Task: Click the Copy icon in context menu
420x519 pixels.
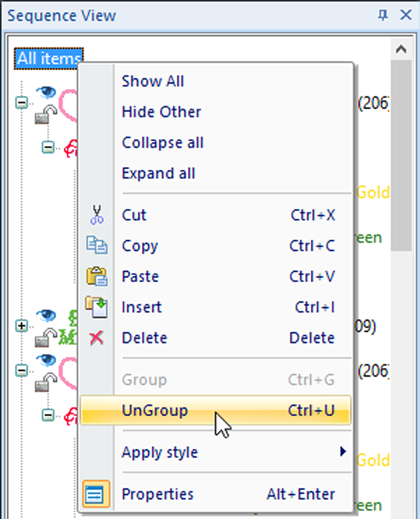Action: click(x=97, y=246)
